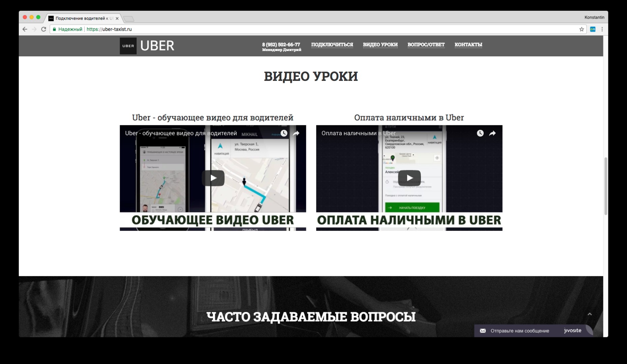Click Watch Later clock on cash payment video
This screenshot has width=627, height=364.
click(480, 133)
